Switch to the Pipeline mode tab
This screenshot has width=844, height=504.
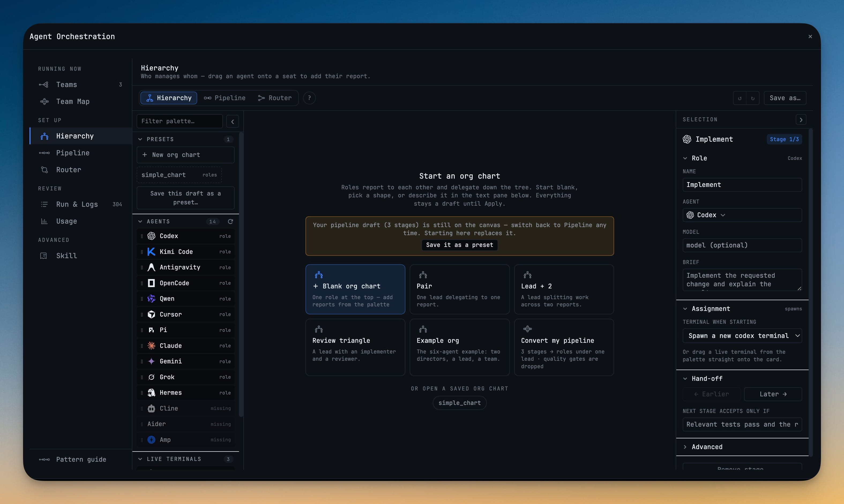tap(225, 98)
